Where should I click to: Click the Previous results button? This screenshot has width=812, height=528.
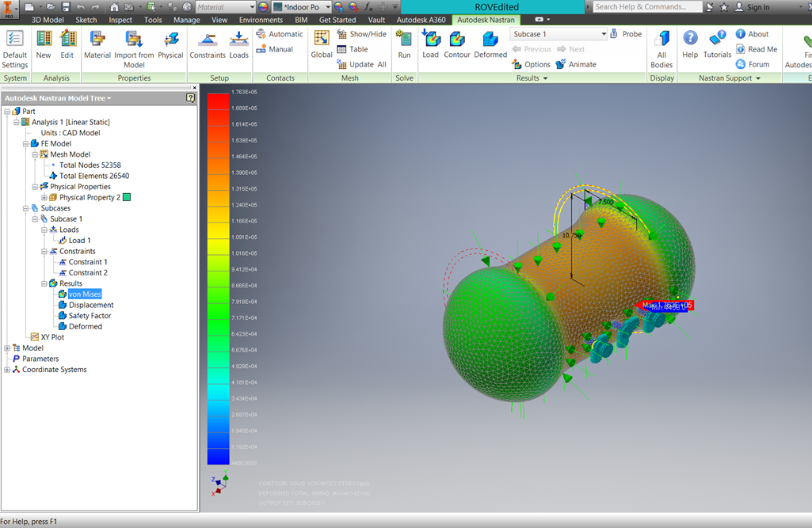point(532,49)
